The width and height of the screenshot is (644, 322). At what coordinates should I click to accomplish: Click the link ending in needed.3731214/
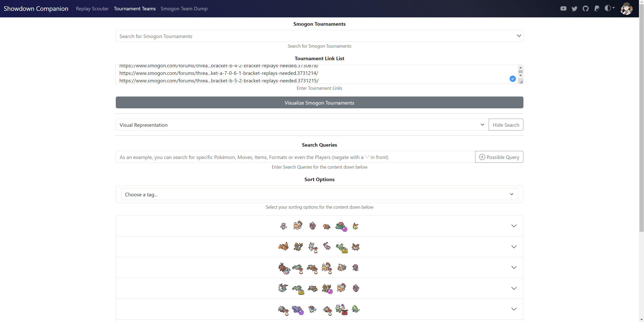point(219,73)
